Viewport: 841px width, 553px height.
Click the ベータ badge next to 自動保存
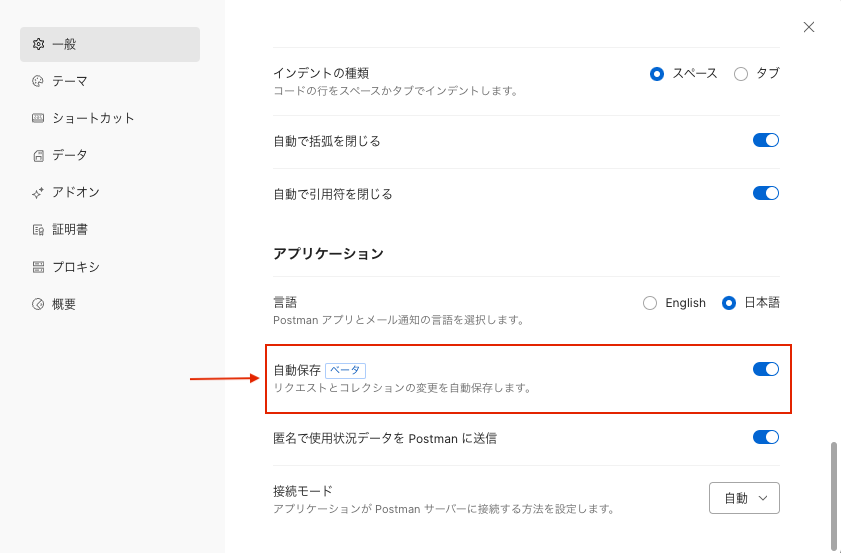[x=345, y=370]
